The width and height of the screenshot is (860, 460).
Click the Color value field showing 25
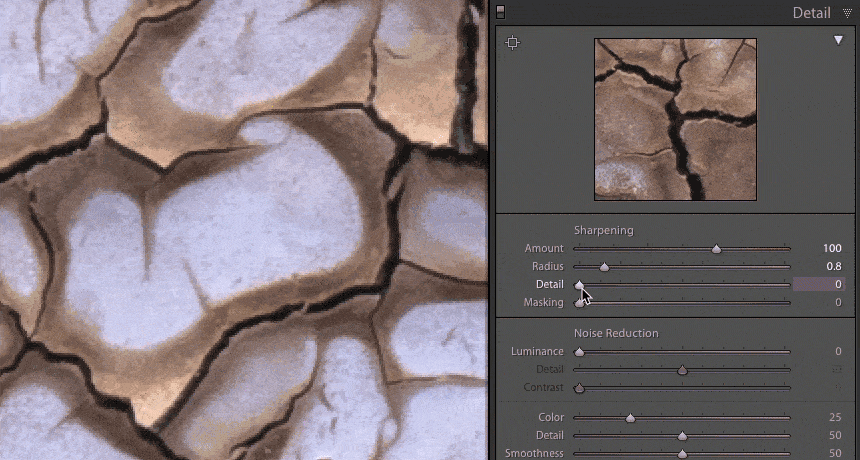pyautogui.click(x=832, y=417)
